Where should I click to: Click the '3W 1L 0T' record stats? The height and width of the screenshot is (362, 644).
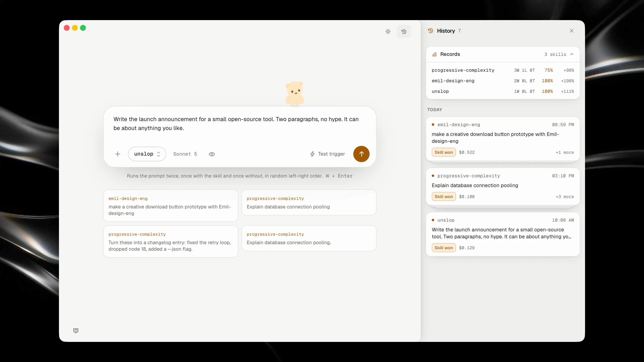524,70
